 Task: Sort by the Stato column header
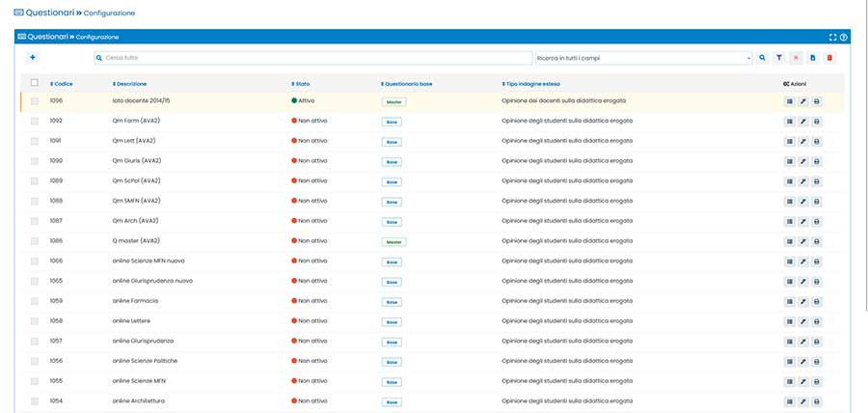[x=301, y=84]
